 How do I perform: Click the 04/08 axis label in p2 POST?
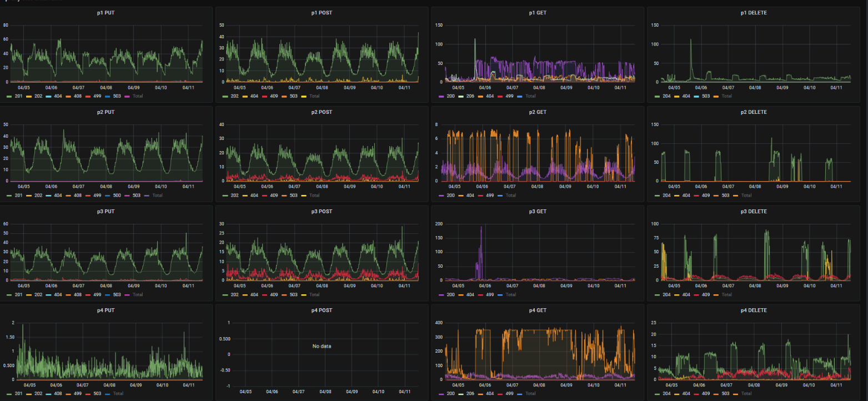click(322, 187)
